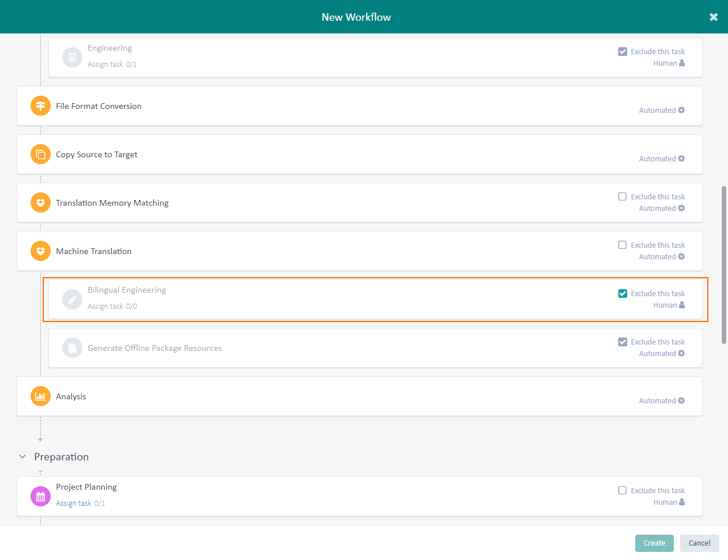Screen dimensions: 728x560
Task: Click the Copy Source to Target icon
Action: [40, 154]
